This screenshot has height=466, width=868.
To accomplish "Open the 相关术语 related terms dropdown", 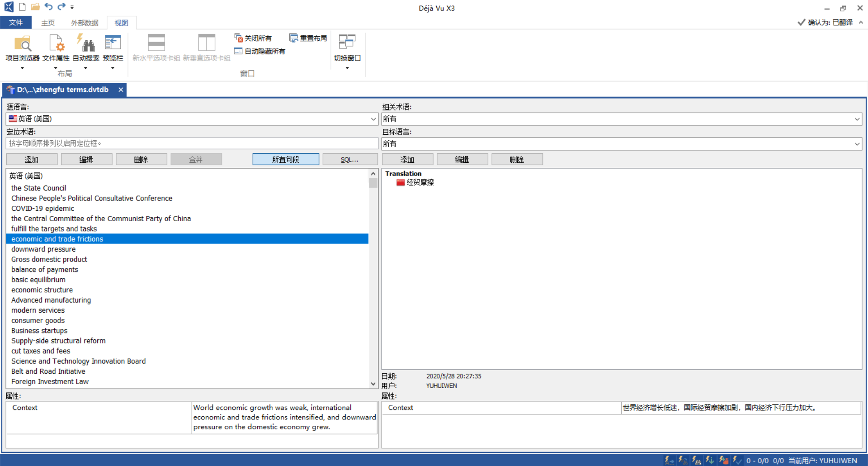I will coord(857,119).
